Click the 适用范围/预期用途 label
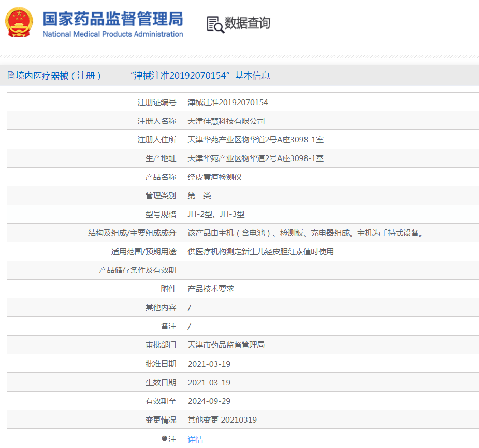This screenshot has width=479, height=448. (143, 252)
